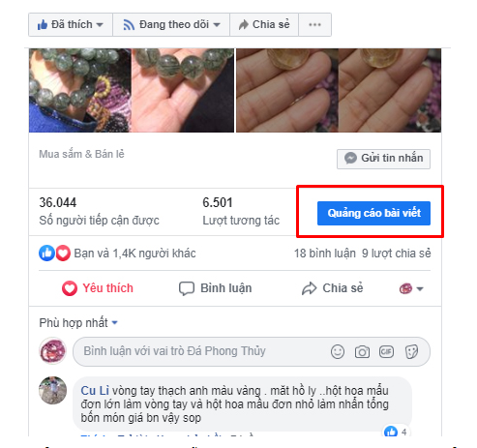Click the Quảng cáo bài viết button
Image resolution: width=477 pixels, height=448 pixels.
[373, 213]
